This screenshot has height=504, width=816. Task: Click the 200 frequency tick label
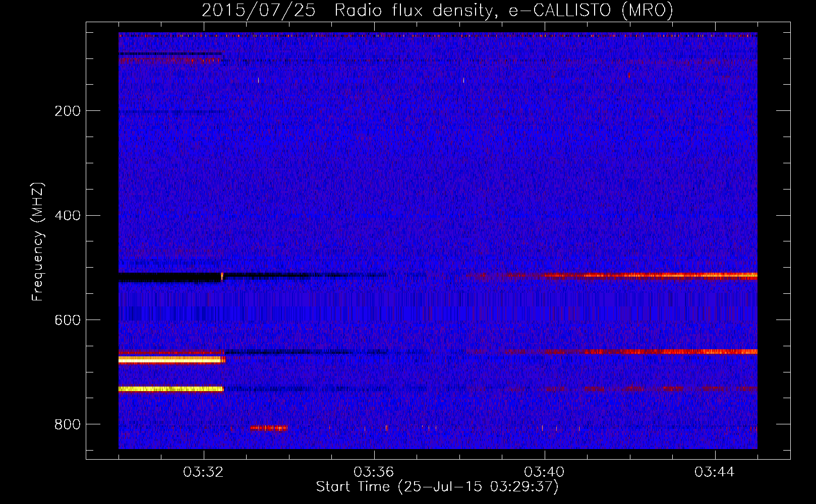[x=68, y=111]
